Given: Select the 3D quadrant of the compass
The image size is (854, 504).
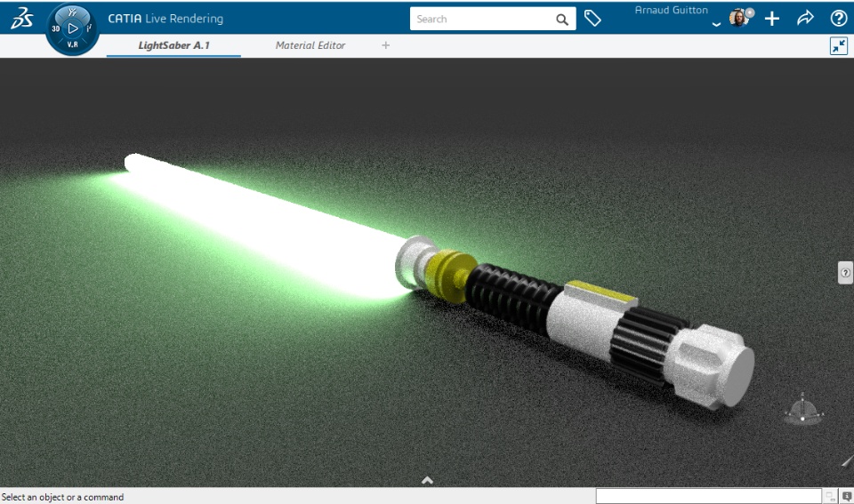Looking at the screenshot, I should point(55,28).
